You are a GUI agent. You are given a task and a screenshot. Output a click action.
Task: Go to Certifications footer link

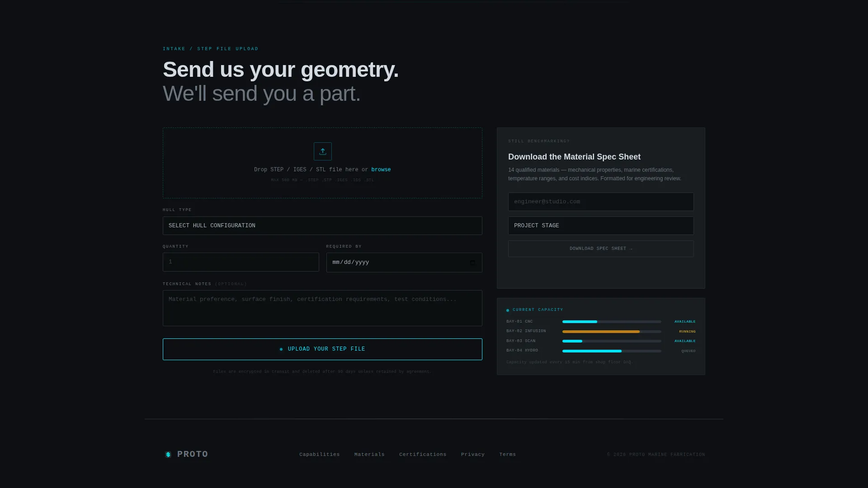pos(423,455)
